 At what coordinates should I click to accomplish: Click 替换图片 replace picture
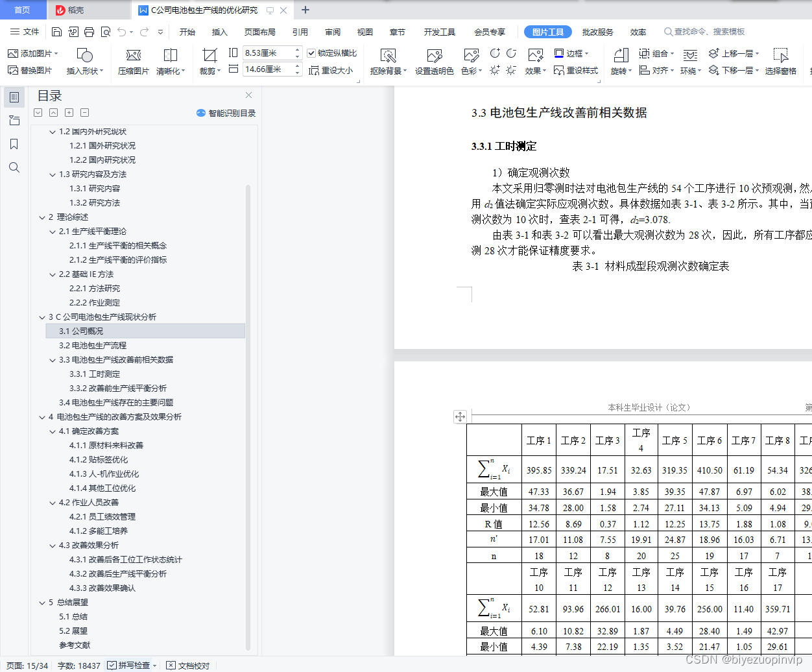coord(30,70)
